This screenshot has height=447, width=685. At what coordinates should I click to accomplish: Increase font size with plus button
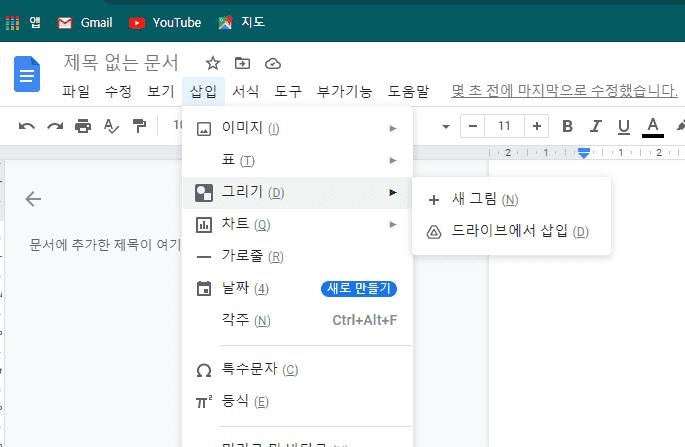click(537, 126)
